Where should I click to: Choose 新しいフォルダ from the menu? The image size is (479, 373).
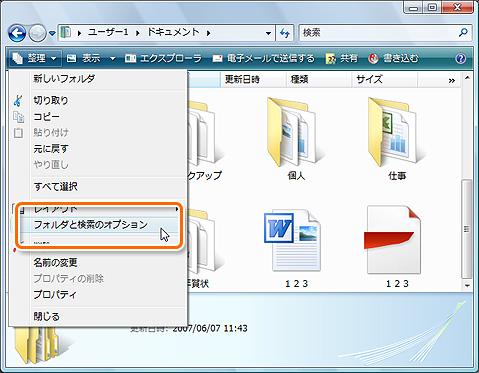pyautogui.click(x=98, y=79)
